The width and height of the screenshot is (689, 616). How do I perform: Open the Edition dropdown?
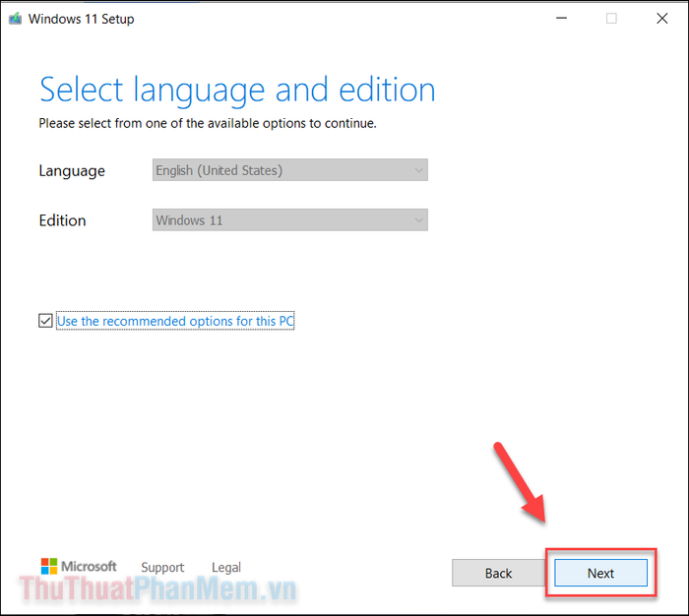pos(290,220)
